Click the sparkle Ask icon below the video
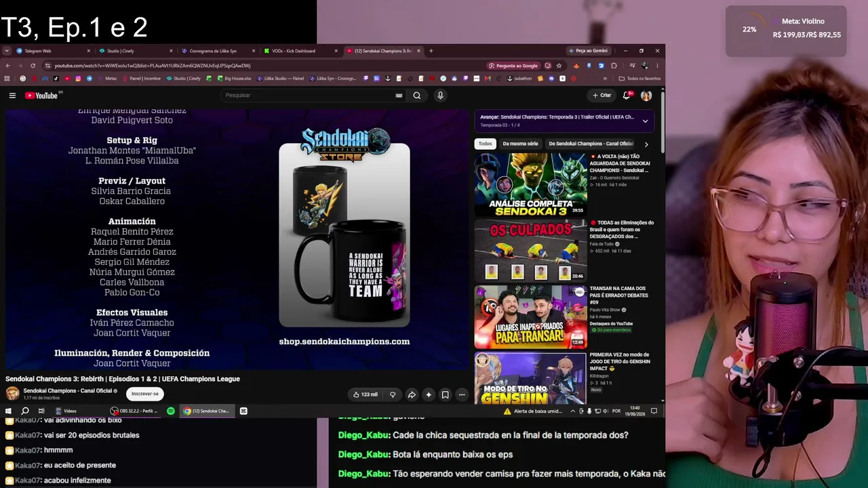Image resolution: width=868 pixels, height=488 pixels. point(429,394)
